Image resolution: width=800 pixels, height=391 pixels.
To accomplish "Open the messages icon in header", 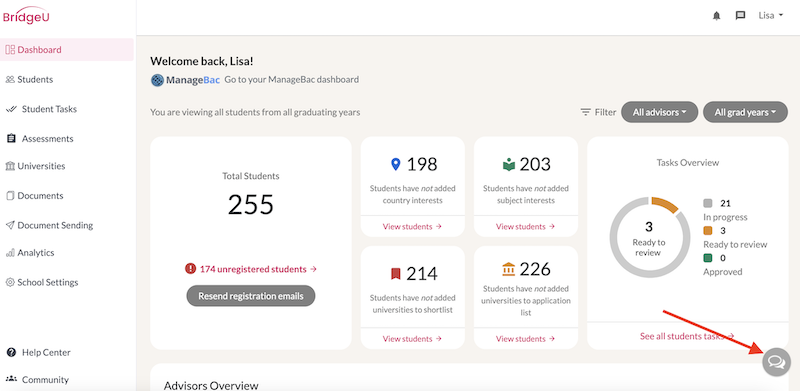I will (x=740, y=16).
